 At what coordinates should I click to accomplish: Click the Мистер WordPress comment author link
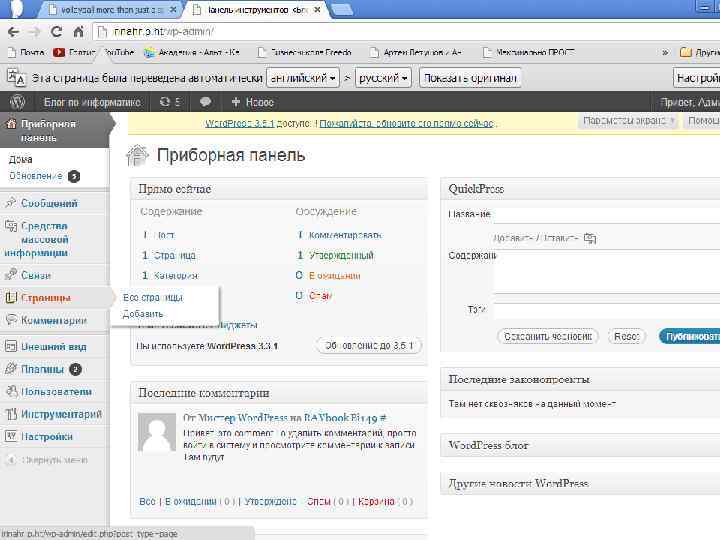pos(242,418)
